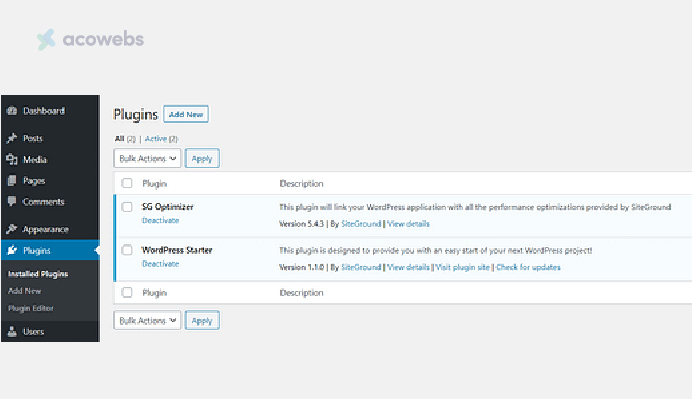Click the Plugins plug icon
This screenshot has height=399, width=692.
[x=12, y=250]
